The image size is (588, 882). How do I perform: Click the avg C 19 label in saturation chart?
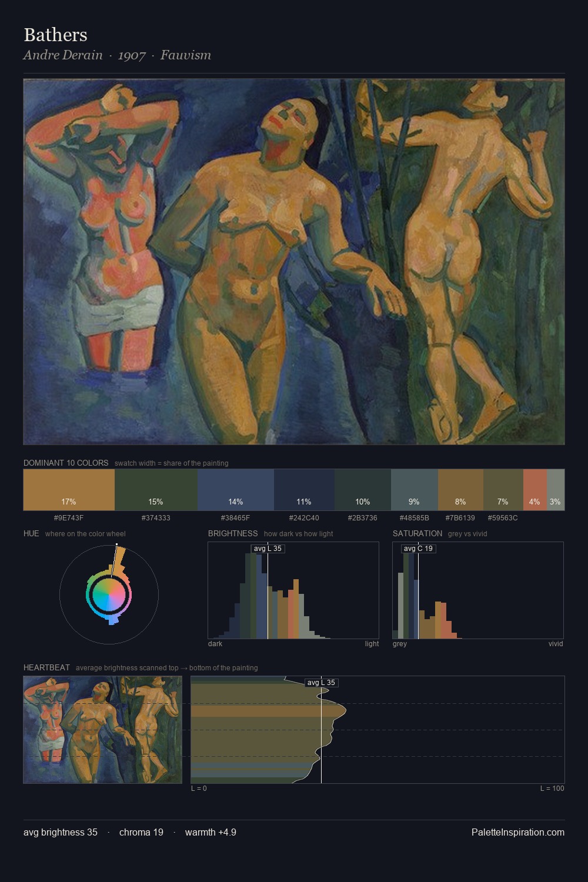(x=419, y=549)
